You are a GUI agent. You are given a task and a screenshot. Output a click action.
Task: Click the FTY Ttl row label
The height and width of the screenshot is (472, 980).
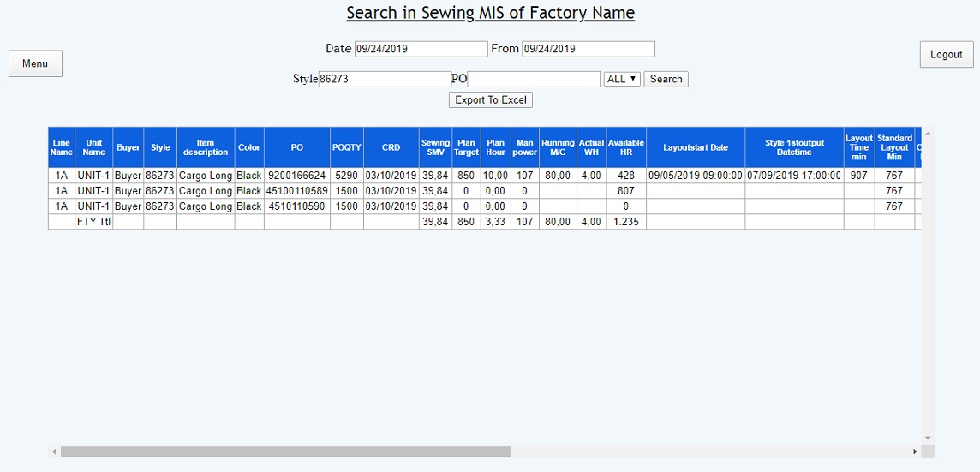93,221
